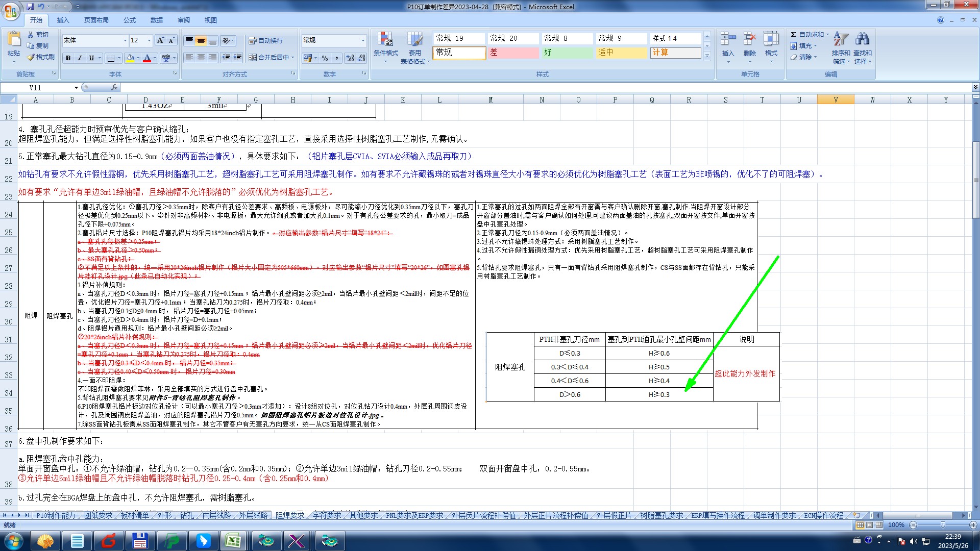
Task: Toggle Bold formatting
Action: point(68,58)
